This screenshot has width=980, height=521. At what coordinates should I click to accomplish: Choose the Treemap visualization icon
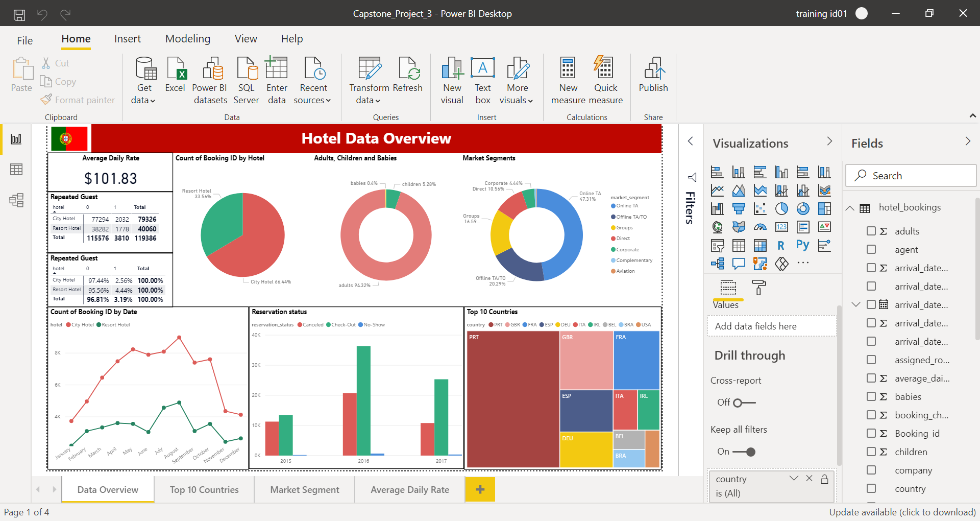coord(824,208)
